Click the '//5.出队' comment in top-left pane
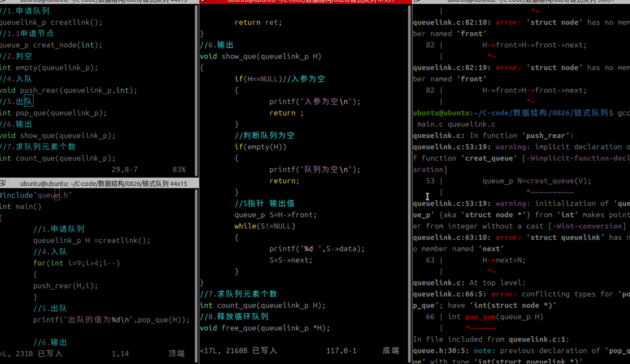The image size is (630, 364). [17, 102]
